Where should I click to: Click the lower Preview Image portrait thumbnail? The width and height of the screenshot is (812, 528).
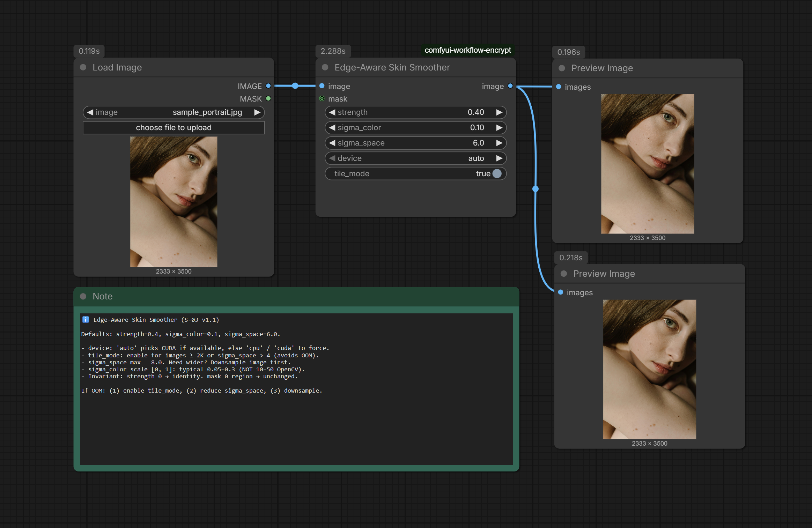click(x=649, y=369)
